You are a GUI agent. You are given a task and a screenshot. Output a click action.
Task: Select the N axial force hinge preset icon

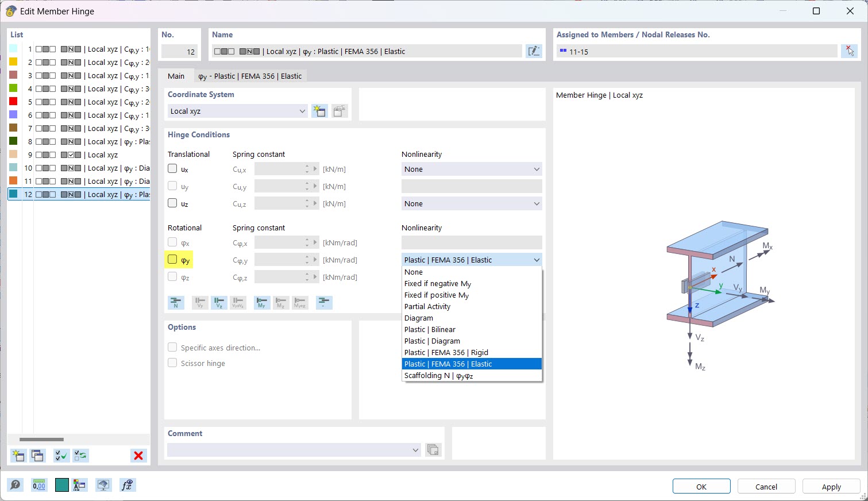[176, 302]
